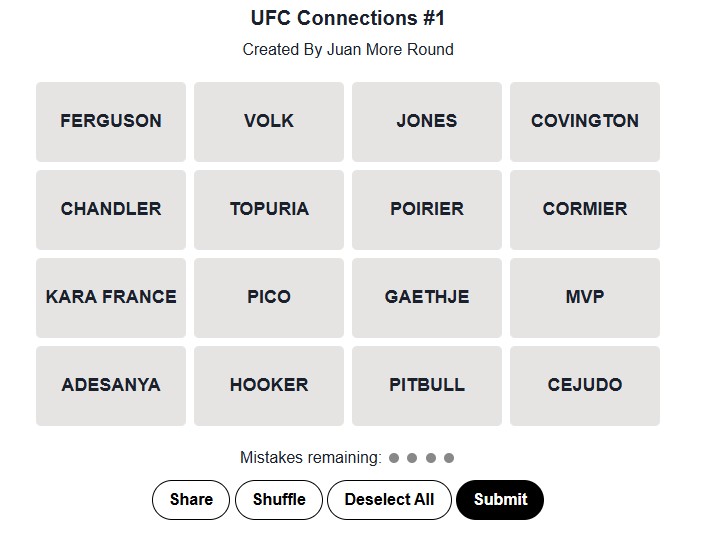Pick the VOLK tile
This screenshot has height=534, width=711.
pyautogui.click(x=269, y=121)
